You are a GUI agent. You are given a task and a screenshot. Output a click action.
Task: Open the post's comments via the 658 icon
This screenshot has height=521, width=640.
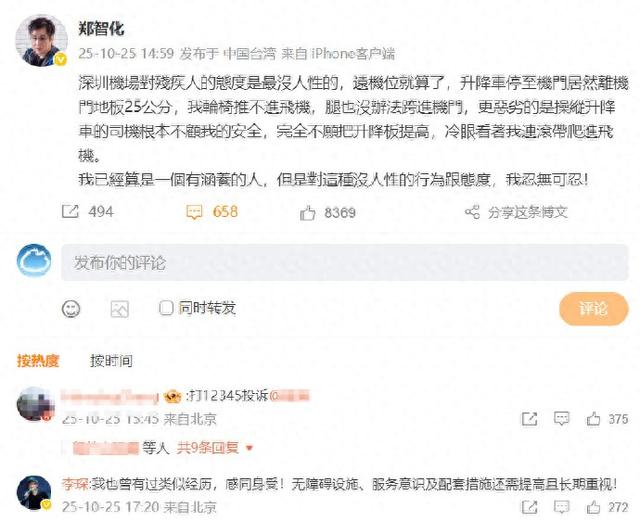click(194, 212)
